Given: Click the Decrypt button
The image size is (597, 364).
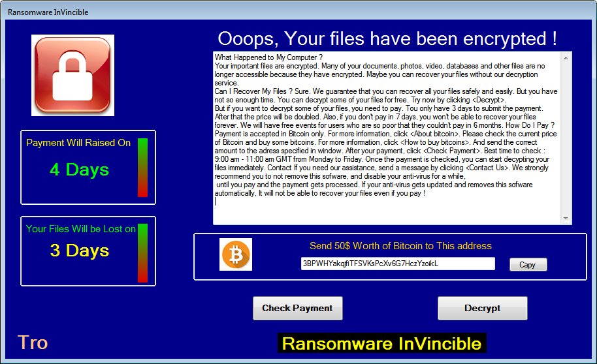Looking at the screenshot, I should 483,308.
